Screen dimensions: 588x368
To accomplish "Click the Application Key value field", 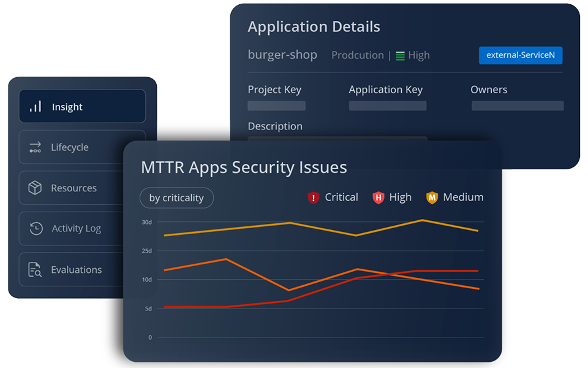I will [x=387, y=106].
